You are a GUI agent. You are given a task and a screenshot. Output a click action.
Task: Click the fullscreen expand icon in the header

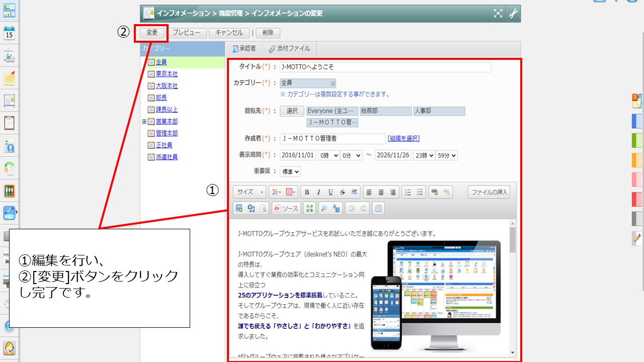498,14
